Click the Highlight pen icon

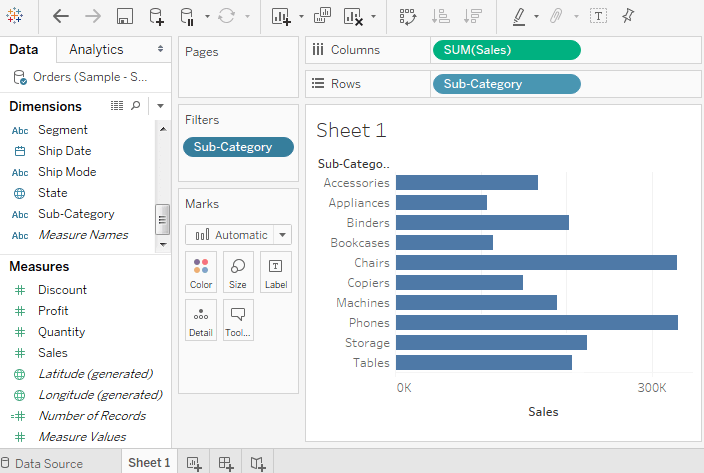(519, 17)
